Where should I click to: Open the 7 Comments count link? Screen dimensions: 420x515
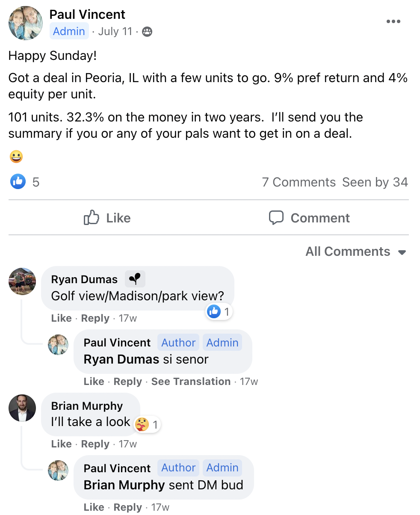pos(299,182)
